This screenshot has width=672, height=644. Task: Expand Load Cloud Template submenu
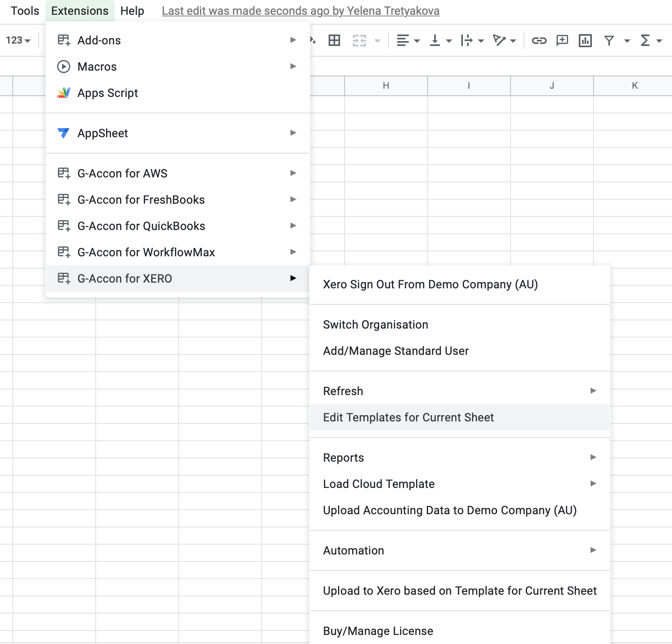click(x=460, y=484)
